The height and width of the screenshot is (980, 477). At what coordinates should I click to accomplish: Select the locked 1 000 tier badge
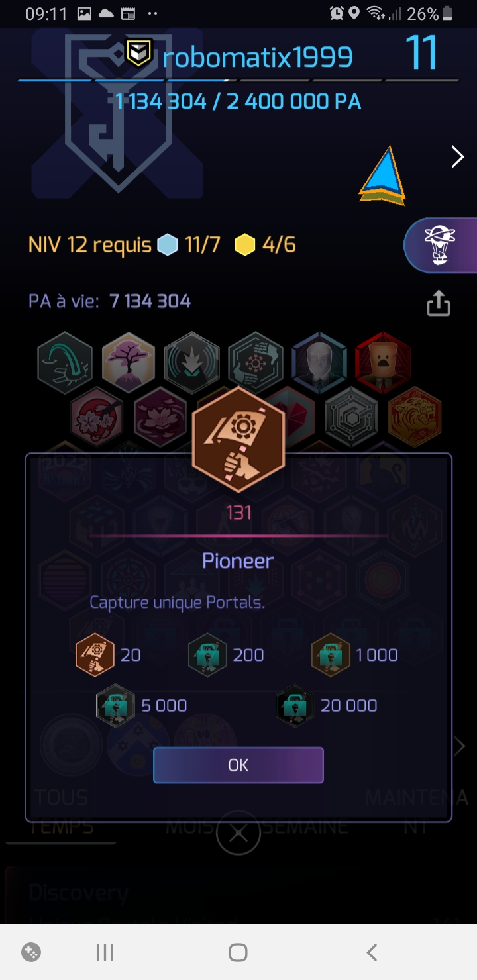331,655
